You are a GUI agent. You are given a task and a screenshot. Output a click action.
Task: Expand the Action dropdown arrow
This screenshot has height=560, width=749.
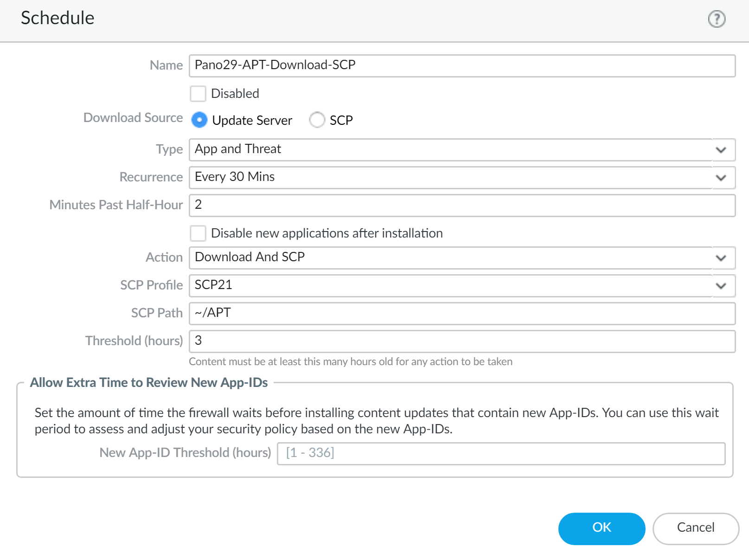tap(721, 258)
